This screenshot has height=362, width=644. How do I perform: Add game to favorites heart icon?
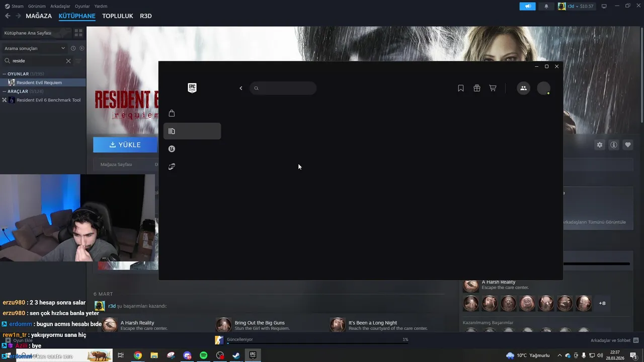[x=628, y=145]
